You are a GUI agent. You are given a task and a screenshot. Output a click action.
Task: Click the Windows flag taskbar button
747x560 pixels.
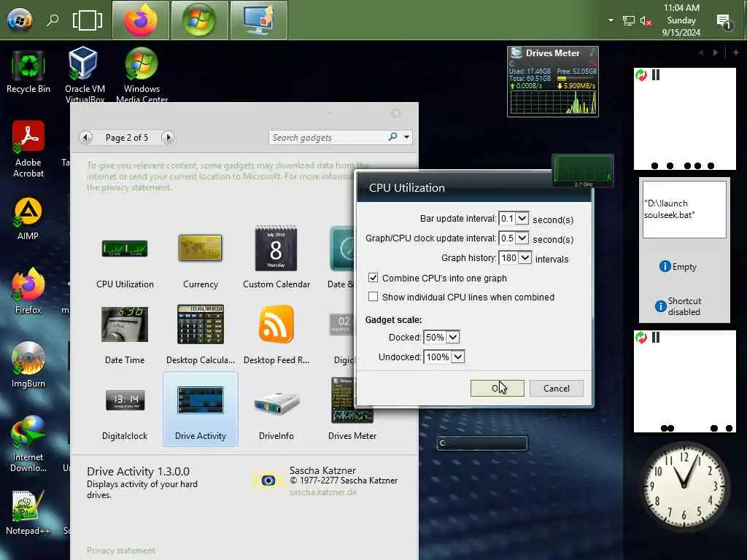click(199, 20)
